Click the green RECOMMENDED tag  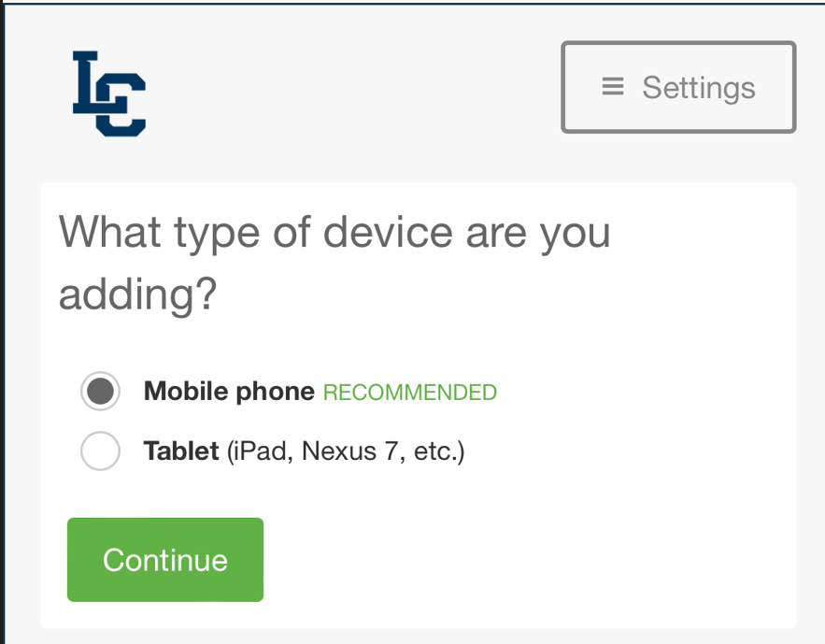pyautogui.click(x=410, y=393)
